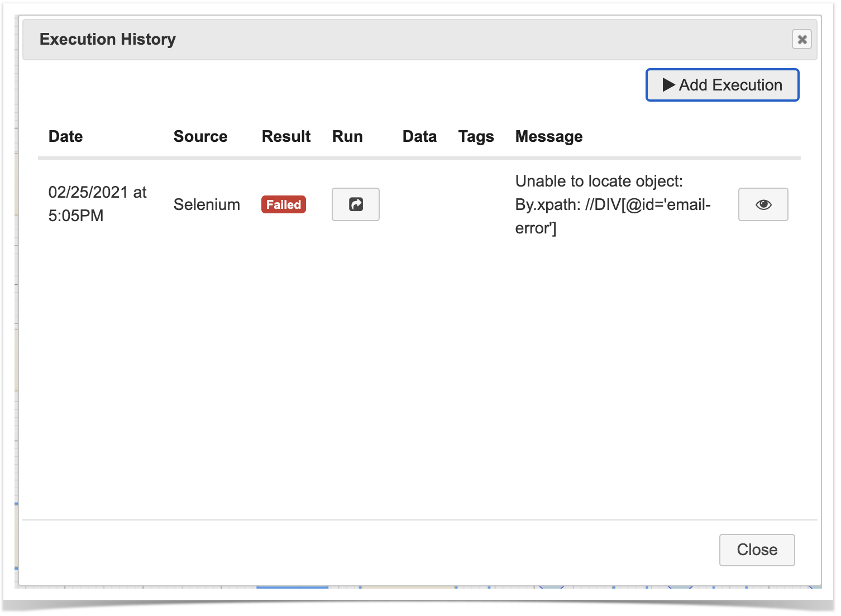Click the Failed result badge

(x=284, y=205)
